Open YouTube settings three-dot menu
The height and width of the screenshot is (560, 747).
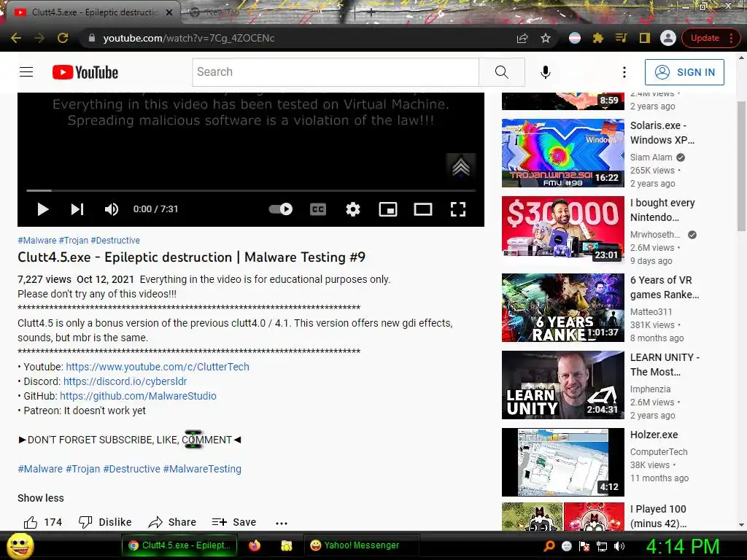624,72
